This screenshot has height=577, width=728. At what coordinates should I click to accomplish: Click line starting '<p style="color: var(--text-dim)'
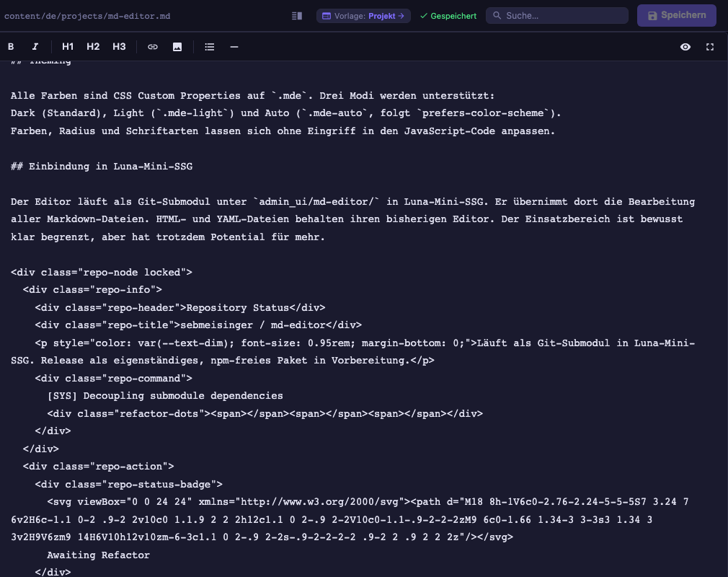(365, 343)
